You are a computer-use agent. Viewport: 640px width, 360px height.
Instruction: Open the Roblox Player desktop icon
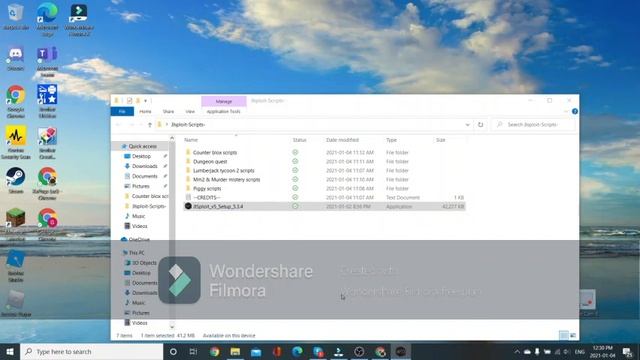tap(16, 304)
